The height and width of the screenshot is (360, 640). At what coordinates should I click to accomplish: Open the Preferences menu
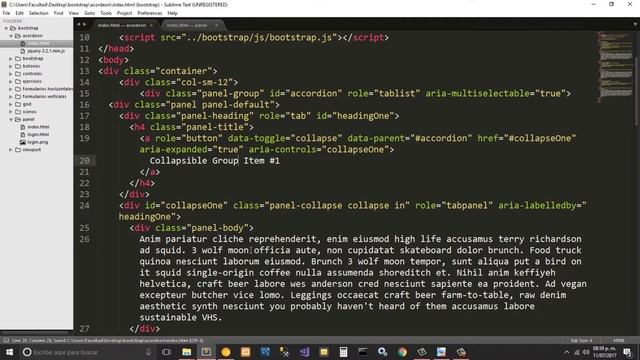[x=150, y=13]
